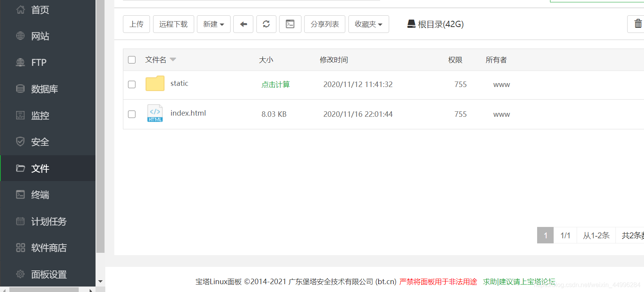Open the 首页 menu item
This screenshot has height=292, width=644.
click(40, 10)
